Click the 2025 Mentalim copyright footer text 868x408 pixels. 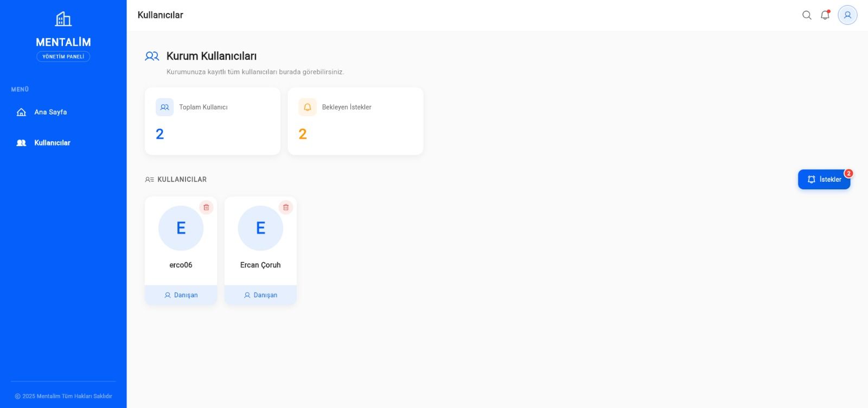63,396
